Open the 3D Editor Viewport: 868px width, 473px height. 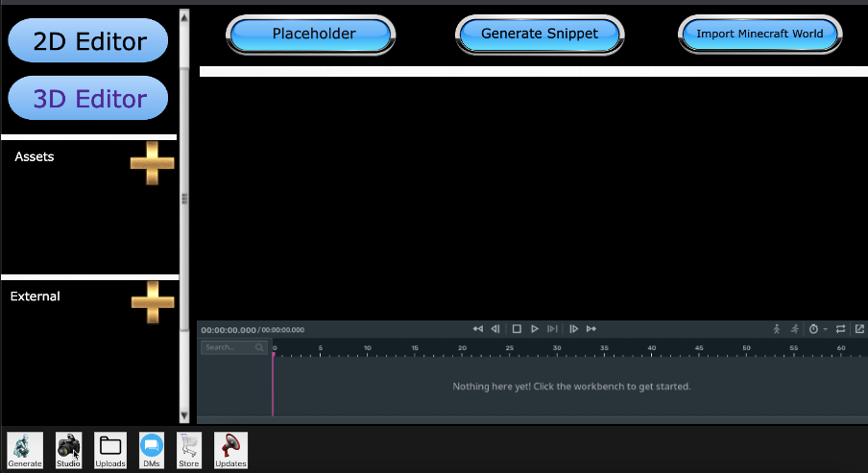pyautogui.click(x=88, y=98)
